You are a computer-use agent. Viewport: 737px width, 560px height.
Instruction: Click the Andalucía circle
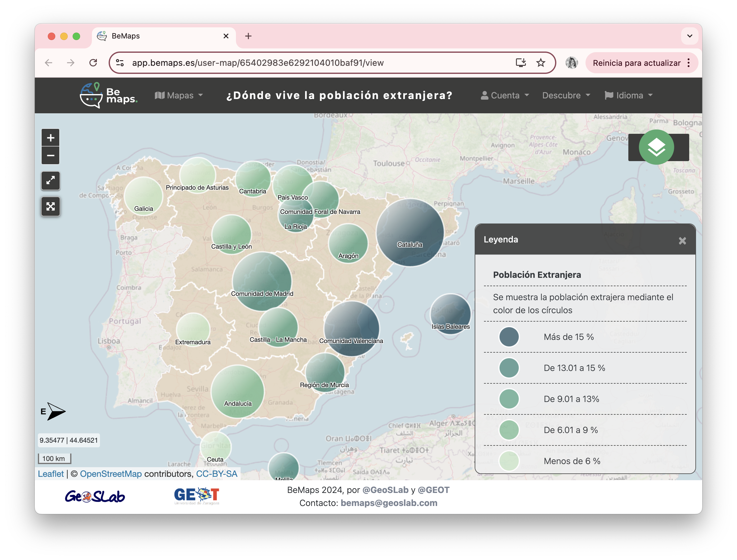[238, 391]
